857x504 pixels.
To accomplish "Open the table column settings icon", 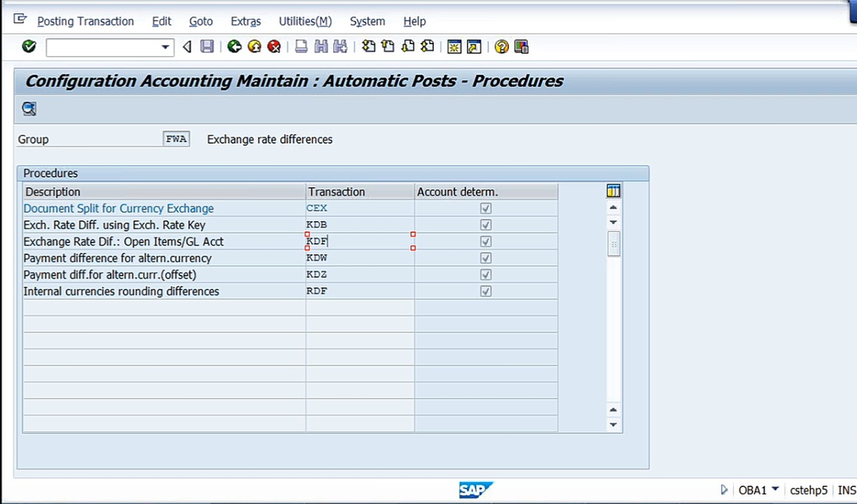I will tap(613, 191).
